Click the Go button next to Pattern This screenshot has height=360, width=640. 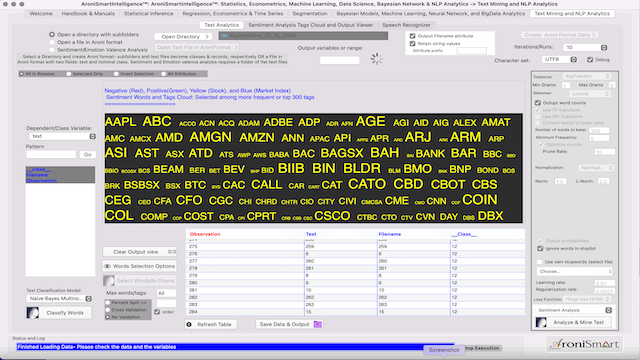coord(87,155)
